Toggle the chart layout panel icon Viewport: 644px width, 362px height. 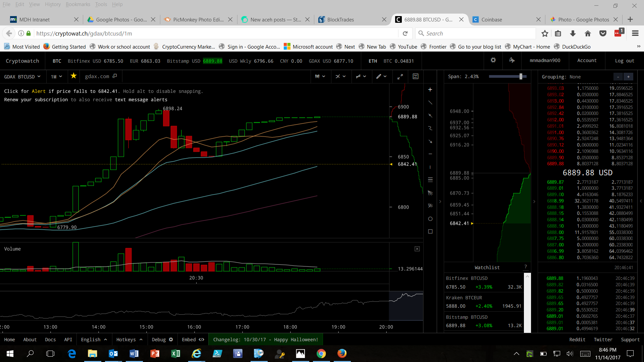click(x=416, y=77)
